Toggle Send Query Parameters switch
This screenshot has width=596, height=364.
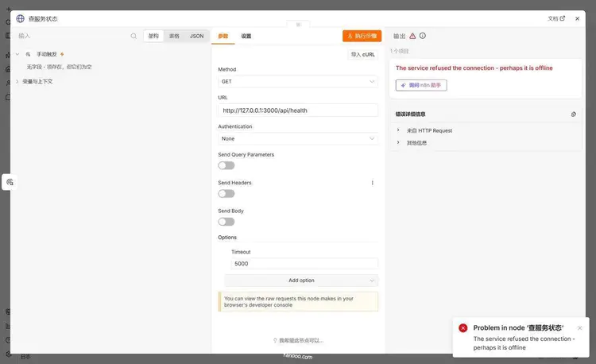point(226,165)
